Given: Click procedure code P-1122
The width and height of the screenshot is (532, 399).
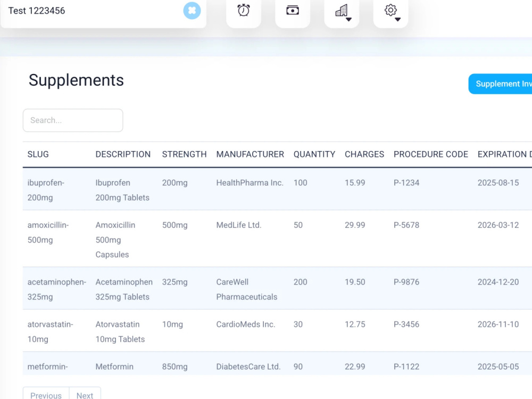Looking at the screenshot, I should pos(406,367).
